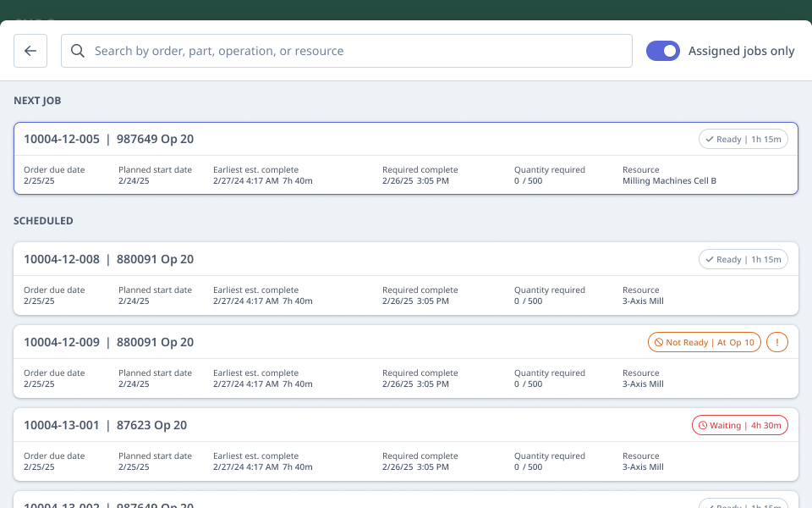This screenshot has width=812, height=508.
Task: Click the clock icon in the Waiting badge
Action: (x=701, y=425)
